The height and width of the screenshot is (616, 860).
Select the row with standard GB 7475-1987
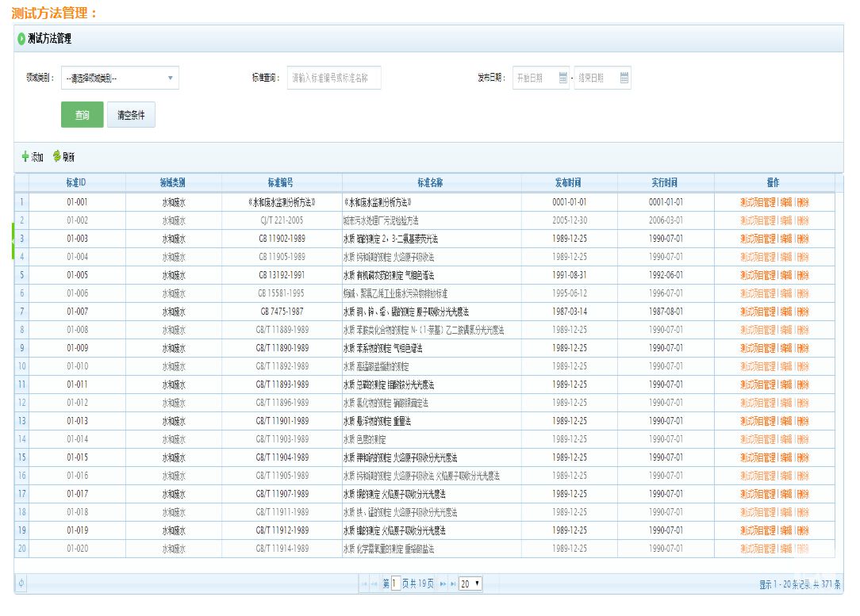pyautogui.click(x=281, y=312)
